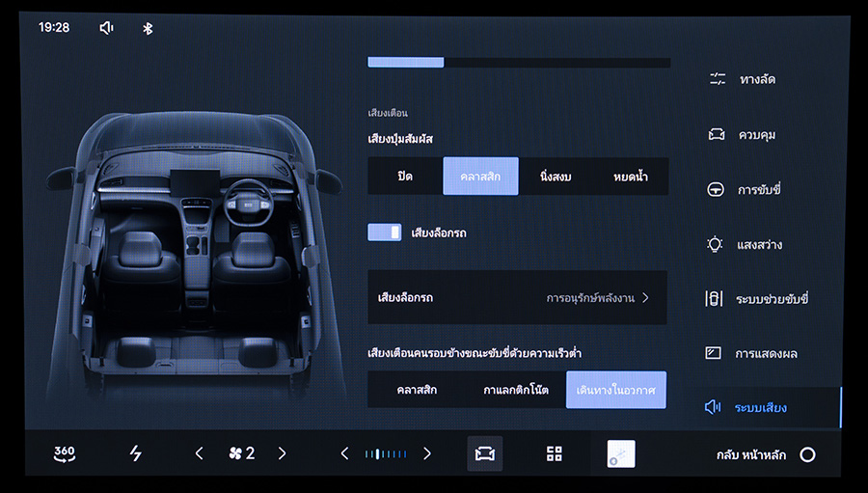Open the ทางลัด shortcuts menu
Image resolution: width=868 pixels, height=493 pixels.
[x=755, y=79]
